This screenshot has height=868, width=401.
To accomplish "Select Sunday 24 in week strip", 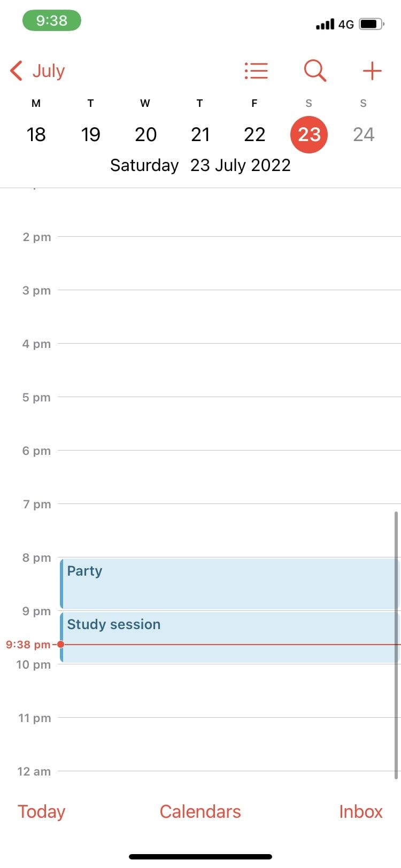I will (364, 134).
